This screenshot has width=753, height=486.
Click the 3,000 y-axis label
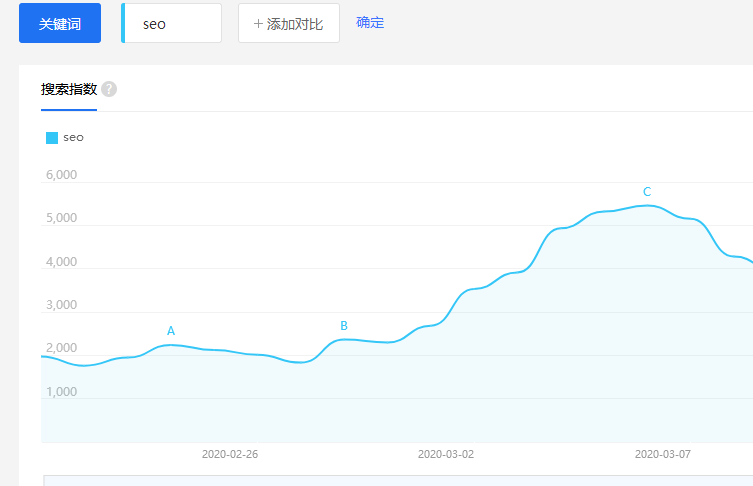click(x=61, y=305)
